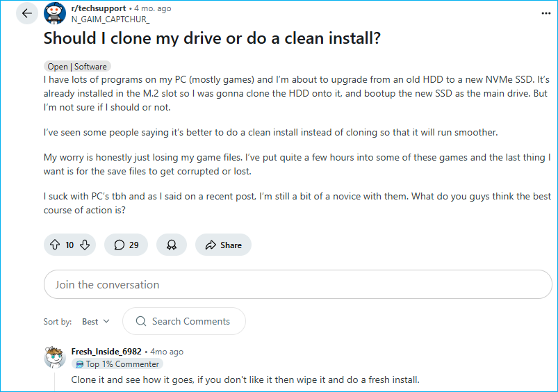This screenshot has width=558, height=392.
Task: Open the post's three-dot options menu
Action: coord(545,13)
